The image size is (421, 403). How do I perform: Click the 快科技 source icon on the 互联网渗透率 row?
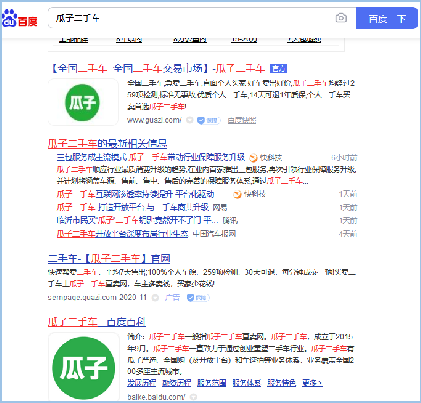tap(237, 194)
